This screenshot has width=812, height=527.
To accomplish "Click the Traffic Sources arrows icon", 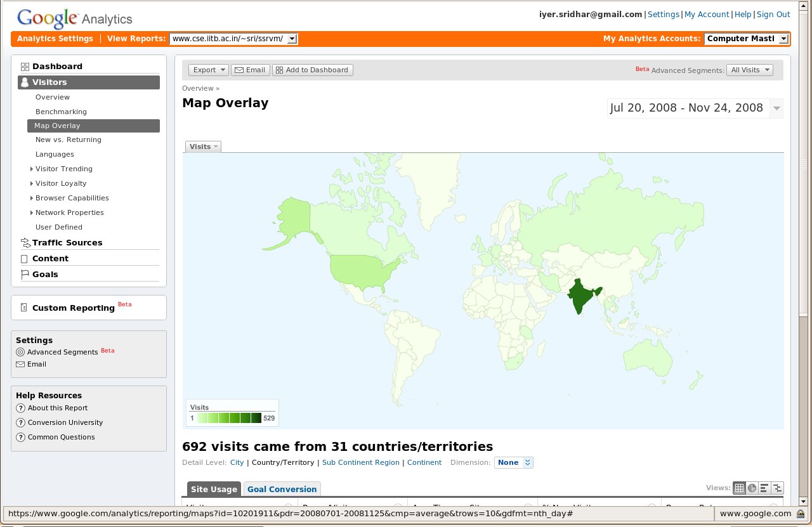I will pyautogui.click(x=25, y=242).
